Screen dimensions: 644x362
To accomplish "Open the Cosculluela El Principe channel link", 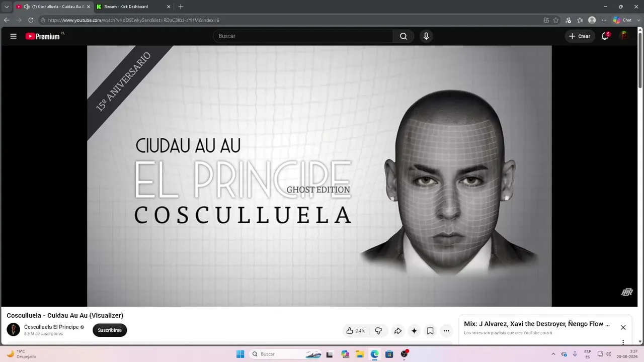I will (51, 327).
